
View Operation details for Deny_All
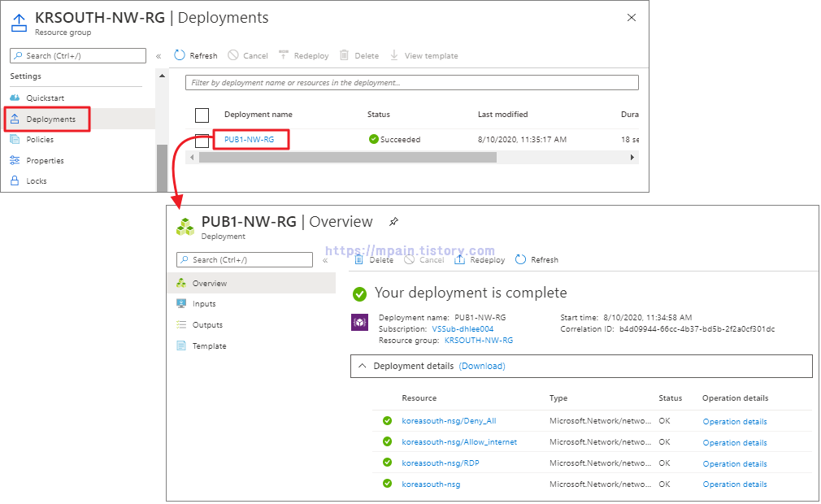click(735, 421)
